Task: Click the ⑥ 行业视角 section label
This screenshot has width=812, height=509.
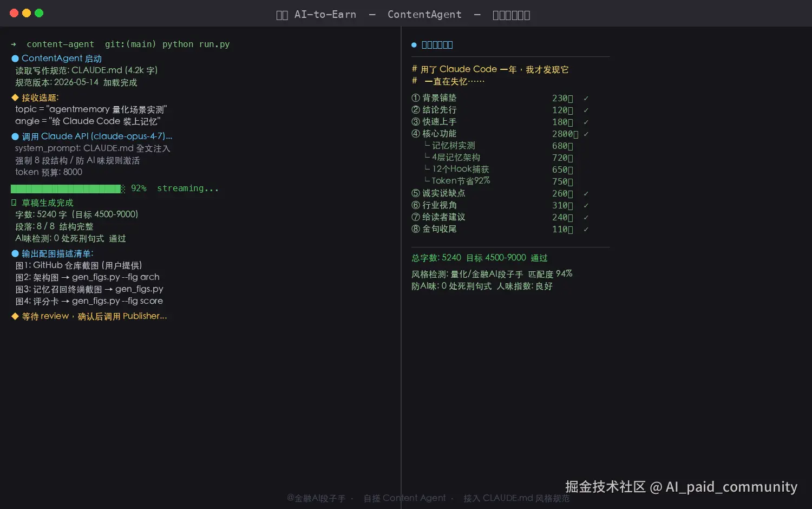Action: pyautogui.click(x=434, y=205)
